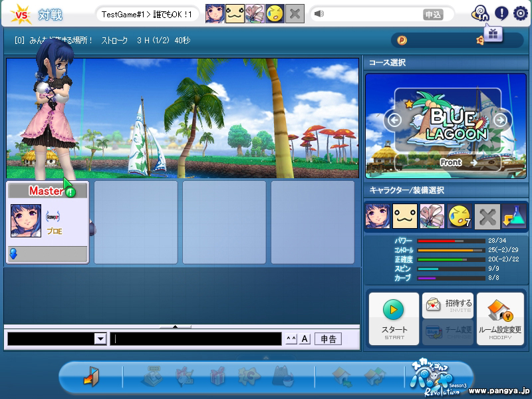Choose yellow ball with 7 in equipment panel

(460, 216)
